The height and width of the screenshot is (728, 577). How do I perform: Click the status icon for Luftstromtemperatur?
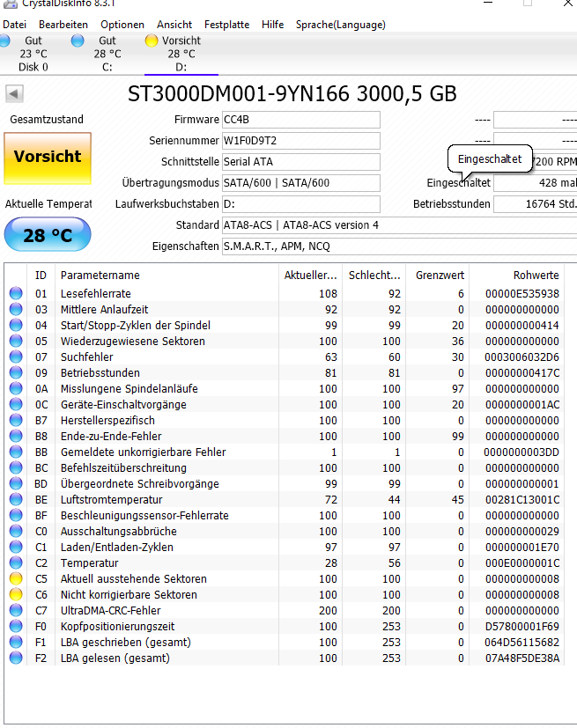[x=16, y=500]
